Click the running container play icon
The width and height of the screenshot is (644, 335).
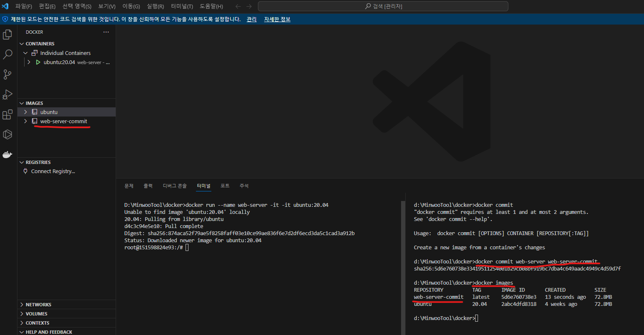point(38,62)
